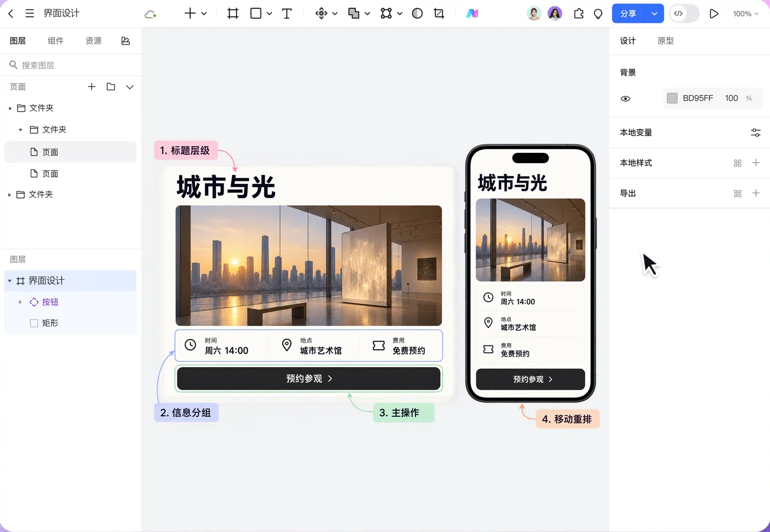Toggle background visibility eye icon
The height and width of the screenshot is (532, 770).
pos(626,99)
